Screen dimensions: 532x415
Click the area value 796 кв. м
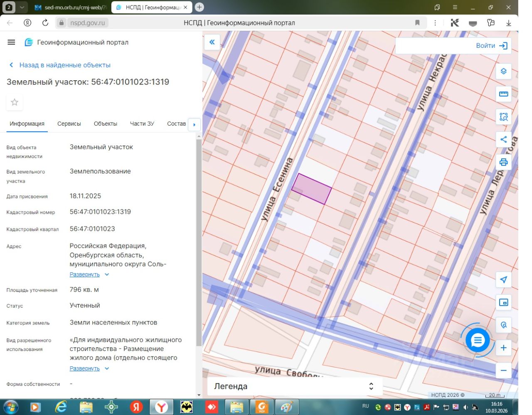point(84,289)
